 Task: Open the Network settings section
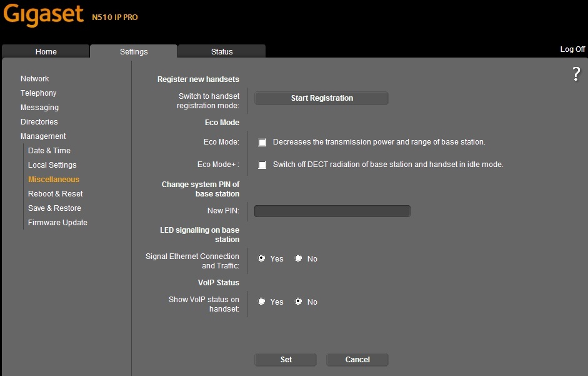pyautogui.click(x=34, y=78)
